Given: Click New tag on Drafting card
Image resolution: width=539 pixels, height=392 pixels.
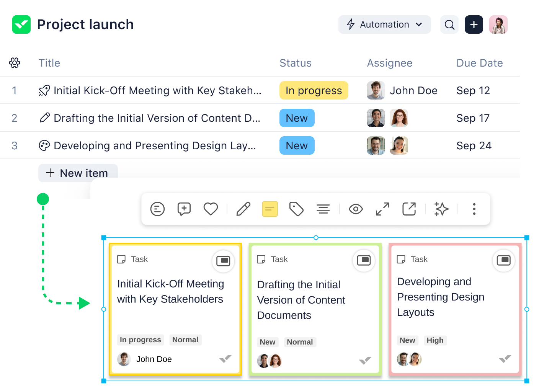Looking at the screenshot, I should point(268,342).
